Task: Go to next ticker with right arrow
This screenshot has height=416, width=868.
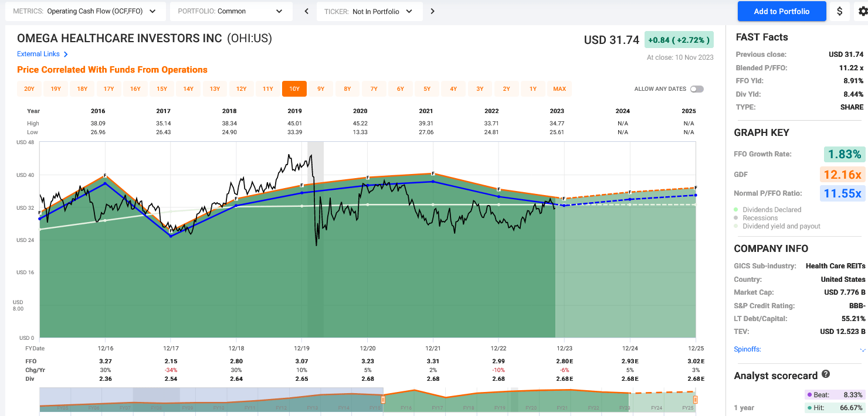Action: click(432, 11)
